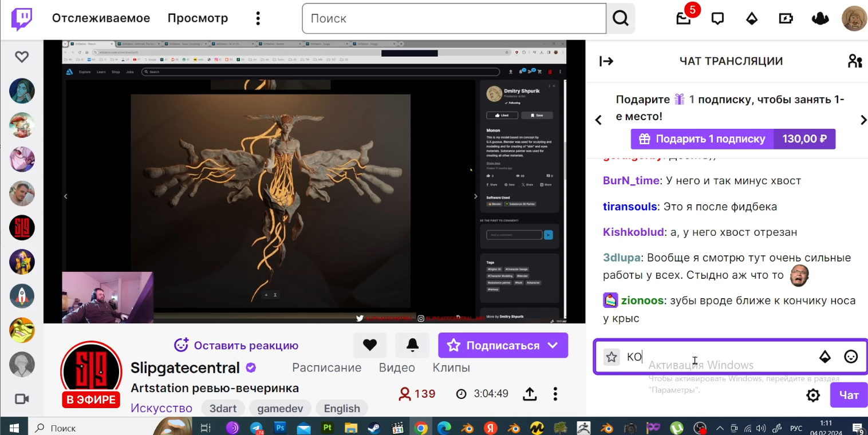
Task: Open the Slipgatecentral channel name link
Action: [x=186, y=367]
